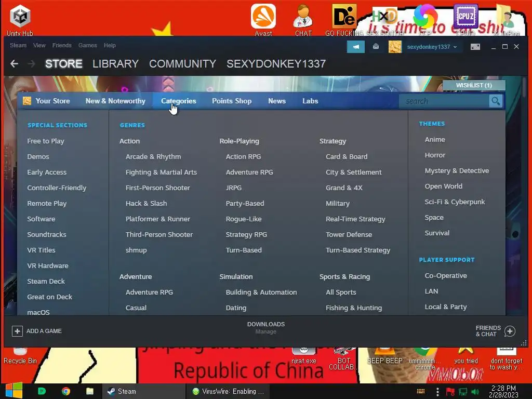Open the Games menu
Screen dimensions: 532x399
pyautogui.click(x=87, y=45)
